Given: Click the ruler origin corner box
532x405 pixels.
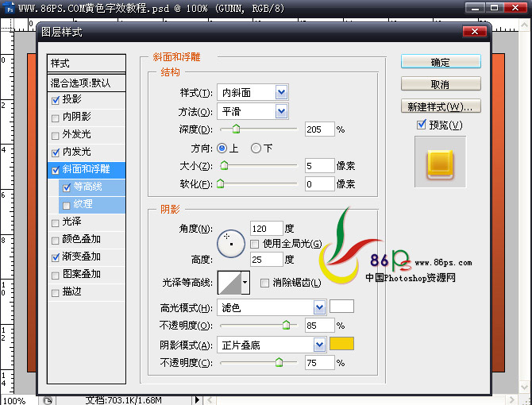Looking at the screenshot, I should (x=6, y=25).
